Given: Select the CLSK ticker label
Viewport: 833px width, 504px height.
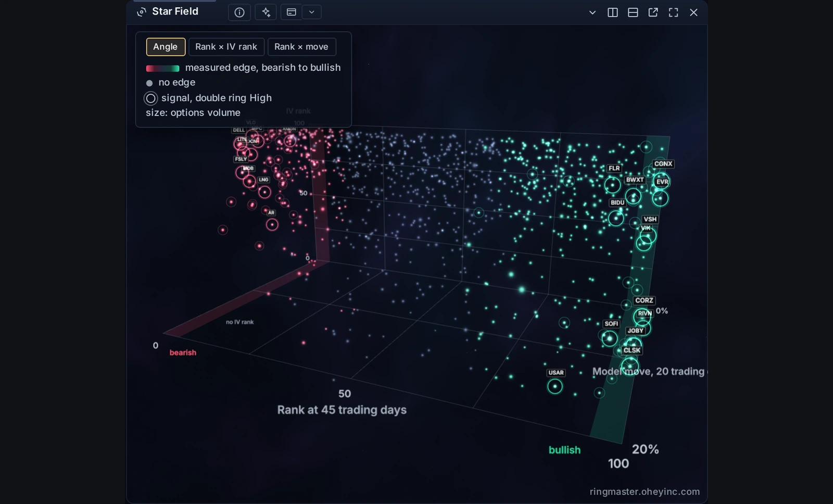Looking at the screenshot, I should [x=632, y=350].
